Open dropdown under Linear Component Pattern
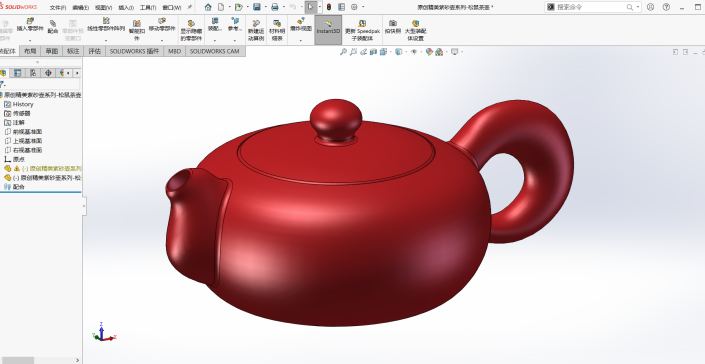The width and height of the screenshot is (705, 364). tap(106, 40)
